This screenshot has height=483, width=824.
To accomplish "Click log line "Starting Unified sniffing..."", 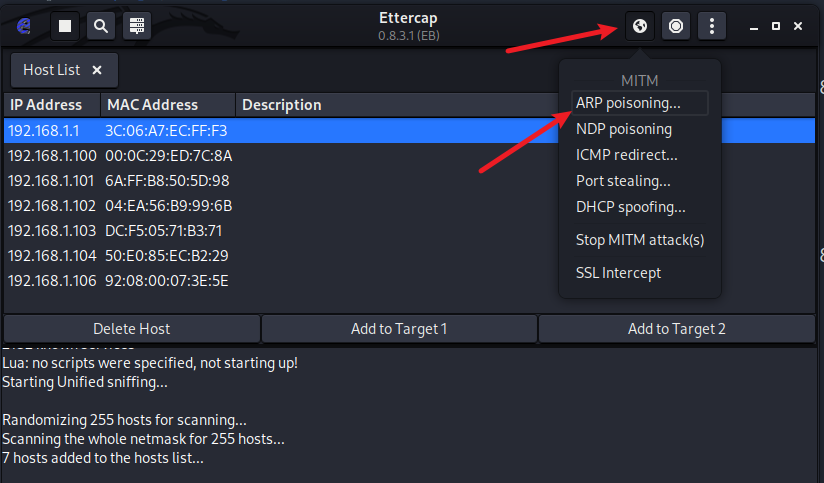I will [x=85, y=382].
